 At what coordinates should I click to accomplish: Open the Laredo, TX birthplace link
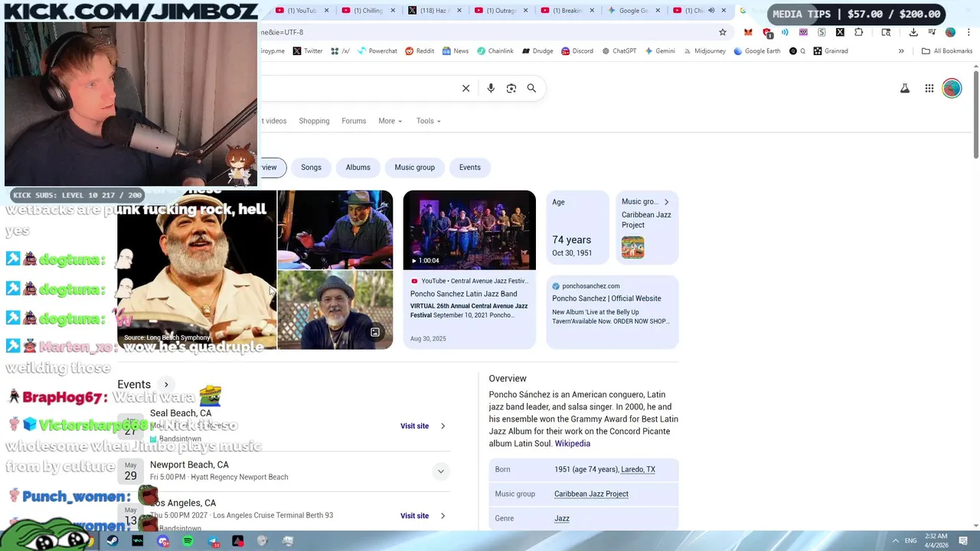tap(638, 469)
